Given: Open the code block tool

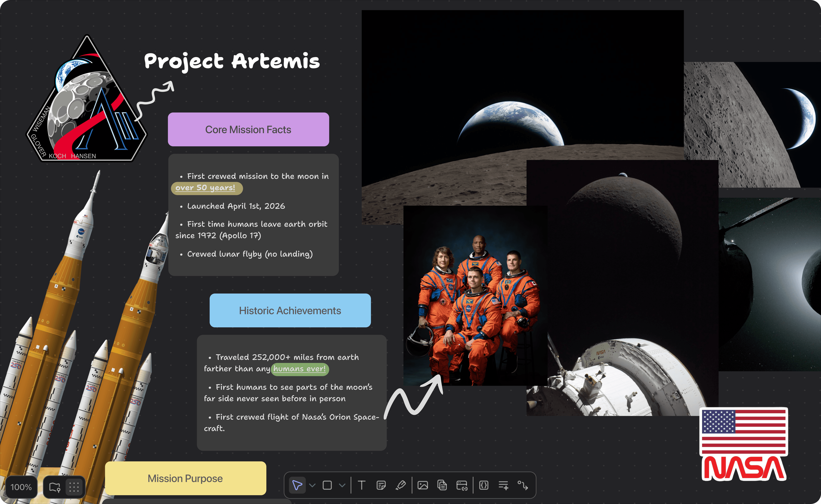Looking at the screenshot, I should coord(484,486).
